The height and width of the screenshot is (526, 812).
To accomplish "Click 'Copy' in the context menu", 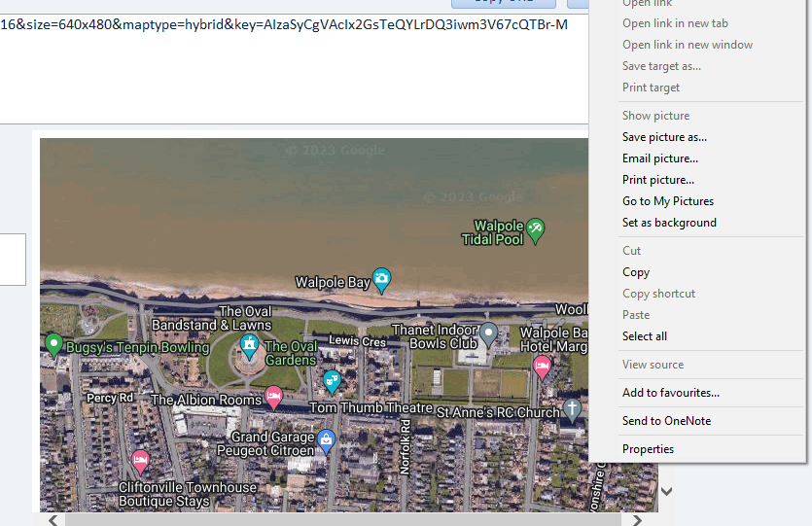I will [x=636, y=272].
